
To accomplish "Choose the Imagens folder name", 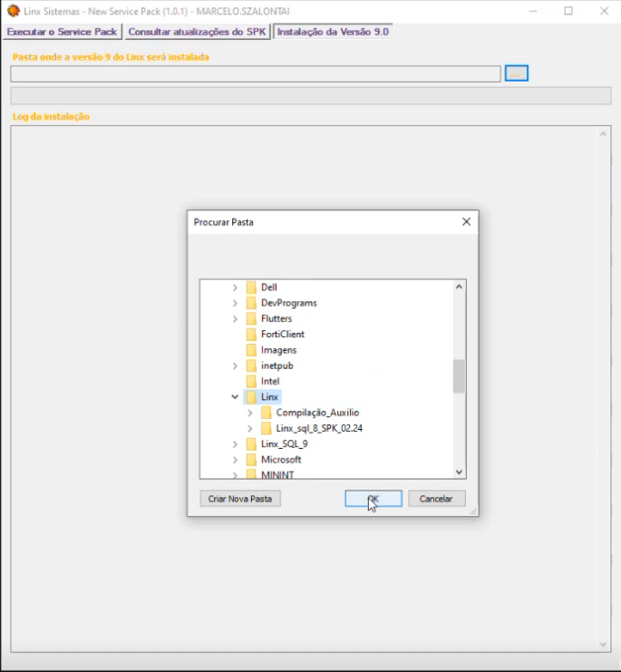I will pyautogui.click(x=279, y=350).
